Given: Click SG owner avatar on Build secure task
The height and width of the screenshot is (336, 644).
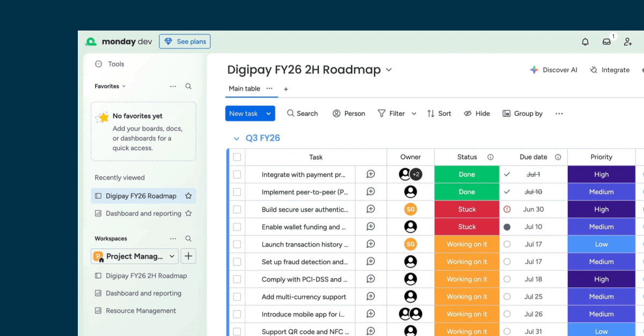Looking at the screenshot, I should point(411,210).
